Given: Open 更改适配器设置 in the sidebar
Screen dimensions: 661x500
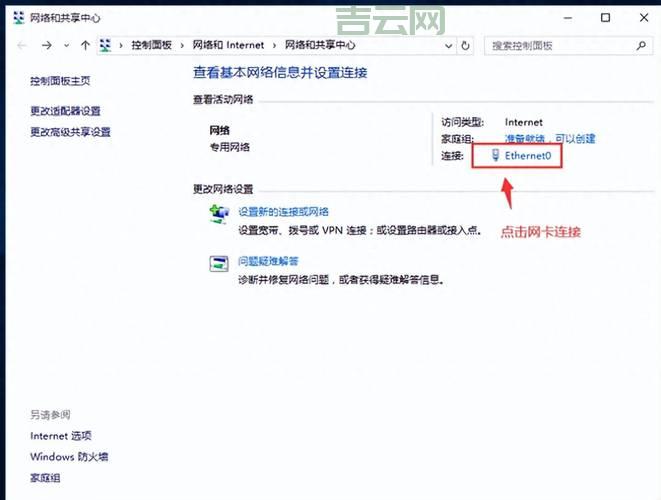Looking at the screenshot, I should (65, 111).
